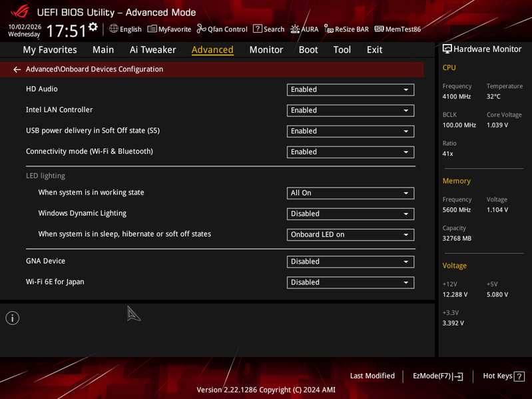
Task: Click CPU temperature value 32°C
Action: [x=493, y=97]
